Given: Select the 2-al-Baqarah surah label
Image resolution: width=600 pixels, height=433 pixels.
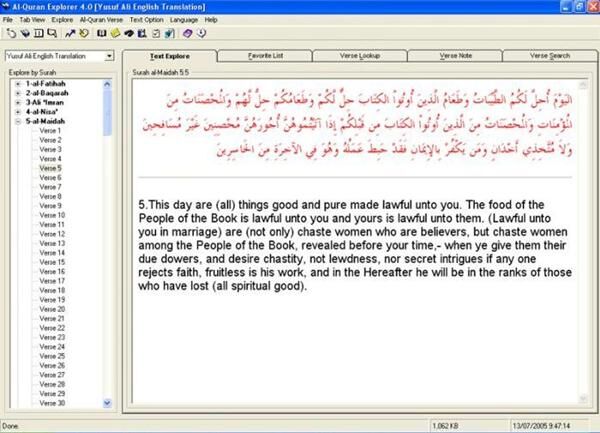Looking at the screenshot, I should click(x=47, y=93).
